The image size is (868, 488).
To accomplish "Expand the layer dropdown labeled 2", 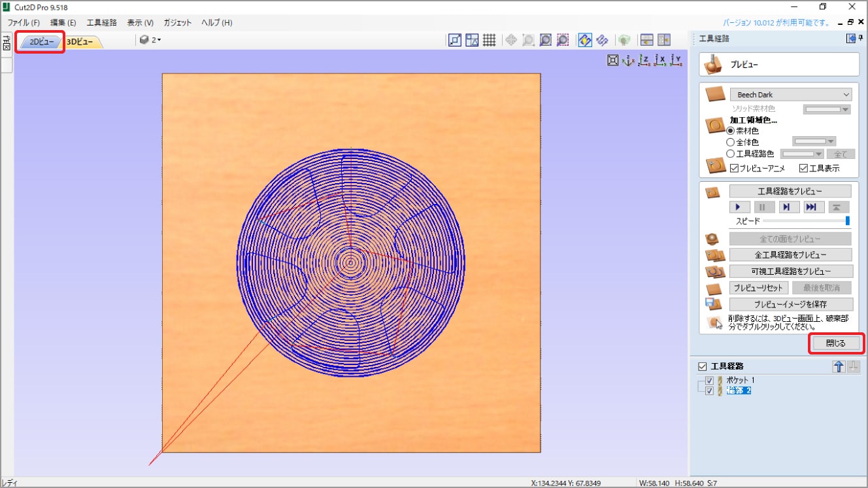I will click(150, 41).
